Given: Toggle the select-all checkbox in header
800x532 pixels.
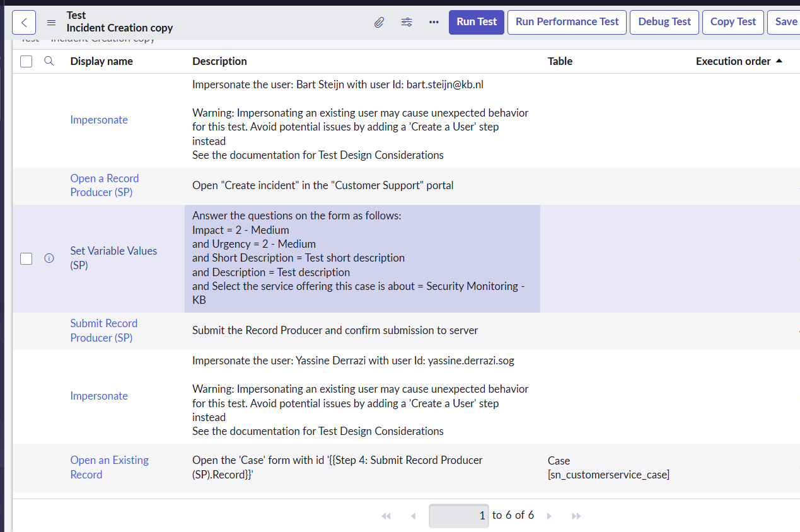Looking at the screenshot, I should coord(26,61).
